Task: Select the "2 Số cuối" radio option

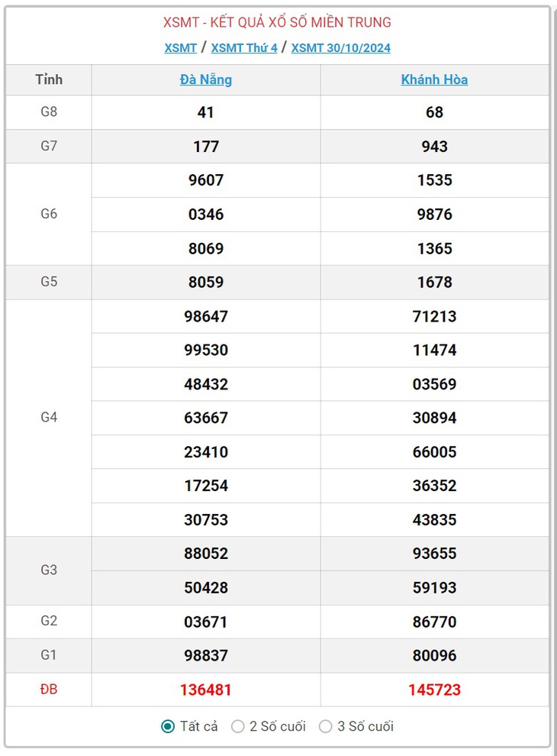Action: click(237, 726)
